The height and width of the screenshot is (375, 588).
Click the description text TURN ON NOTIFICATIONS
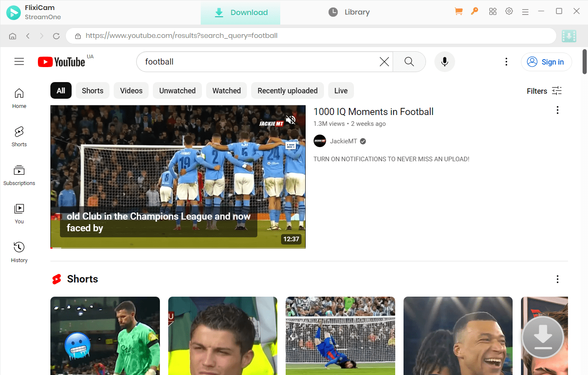[391, 159]
